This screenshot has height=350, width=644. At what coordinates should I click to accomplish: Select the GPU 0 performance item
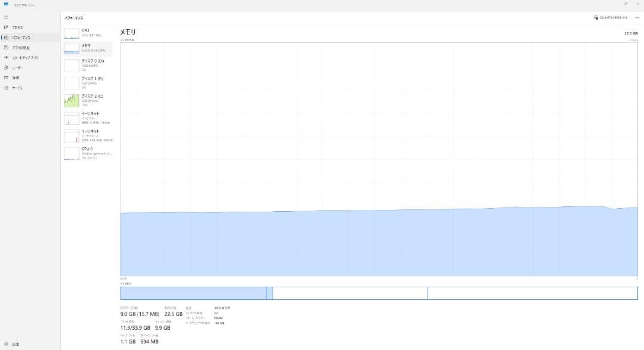[87, 153]
